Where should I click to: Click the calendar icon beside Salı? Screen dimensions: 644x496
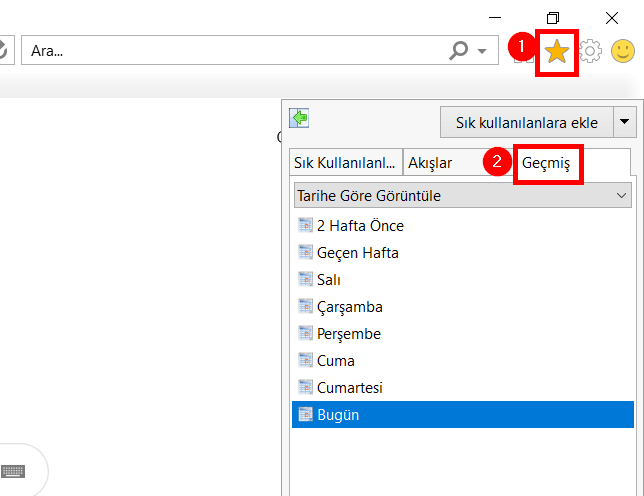[305, 279]
